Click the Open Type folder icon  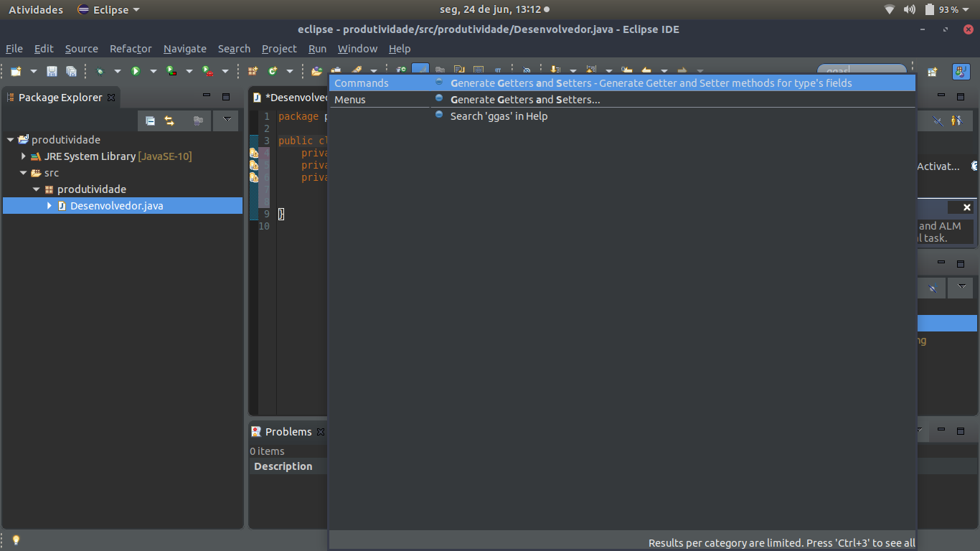tap(316, 71)
